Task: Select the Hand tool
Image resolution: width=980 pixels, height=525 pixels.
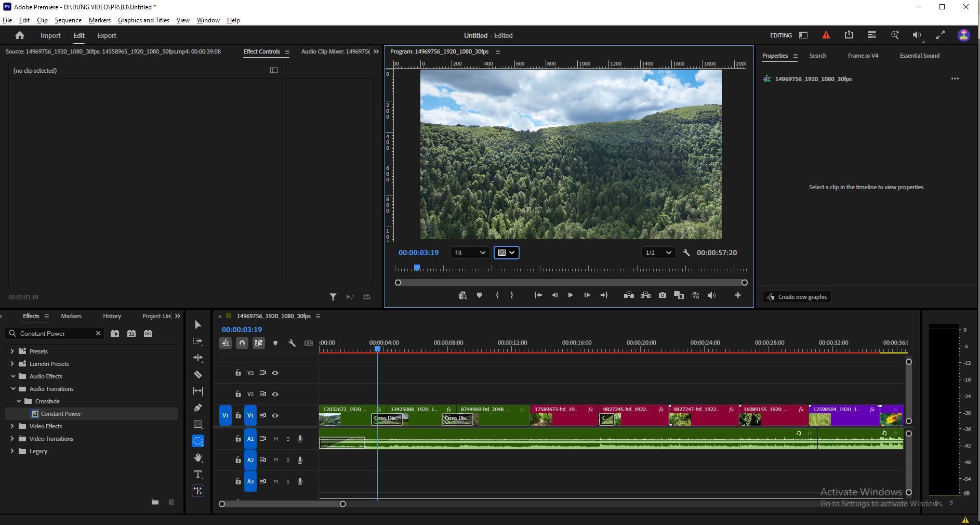Action: (198, 458)
